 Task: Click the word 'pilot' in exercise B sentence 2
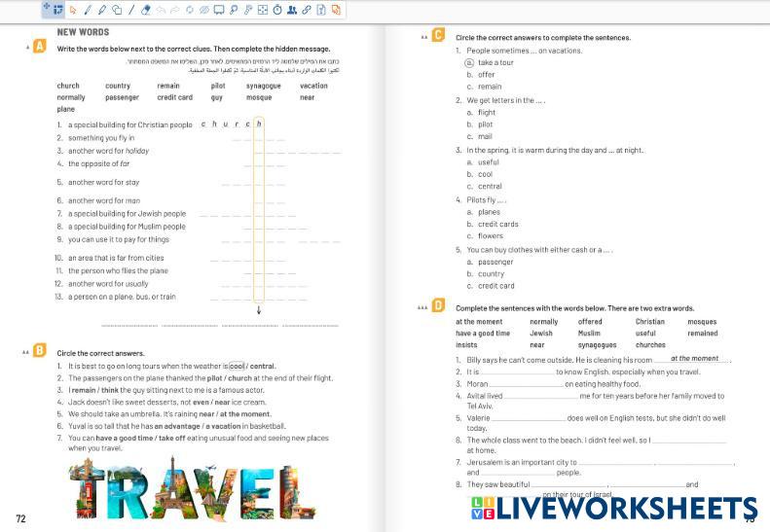click(212, 377)
